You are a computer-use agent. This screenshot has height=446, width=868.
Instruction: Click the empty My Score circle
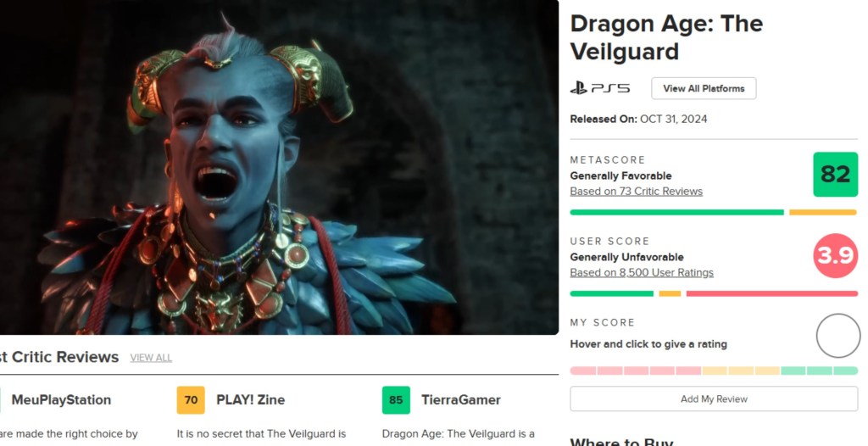click(838, 336)
